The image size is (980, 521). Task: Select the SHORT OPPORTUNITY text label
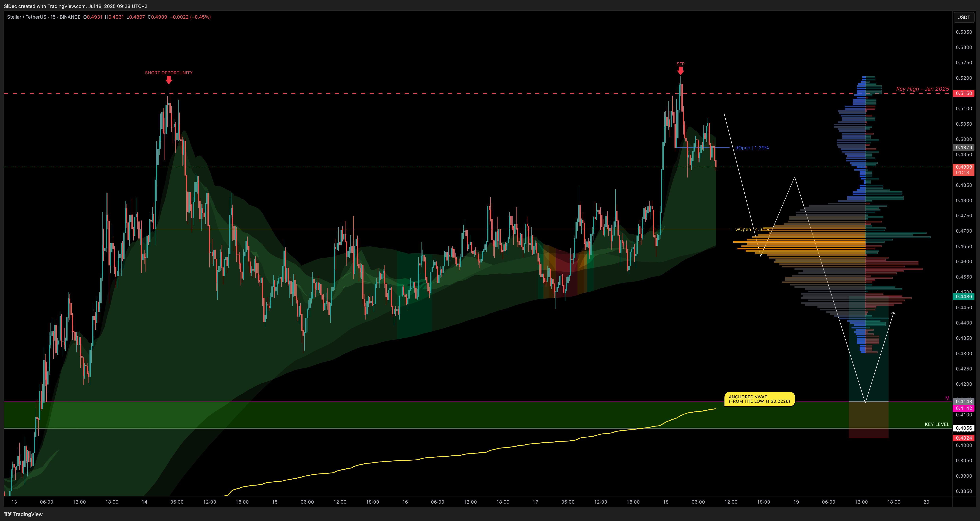(x=168, y=73)
